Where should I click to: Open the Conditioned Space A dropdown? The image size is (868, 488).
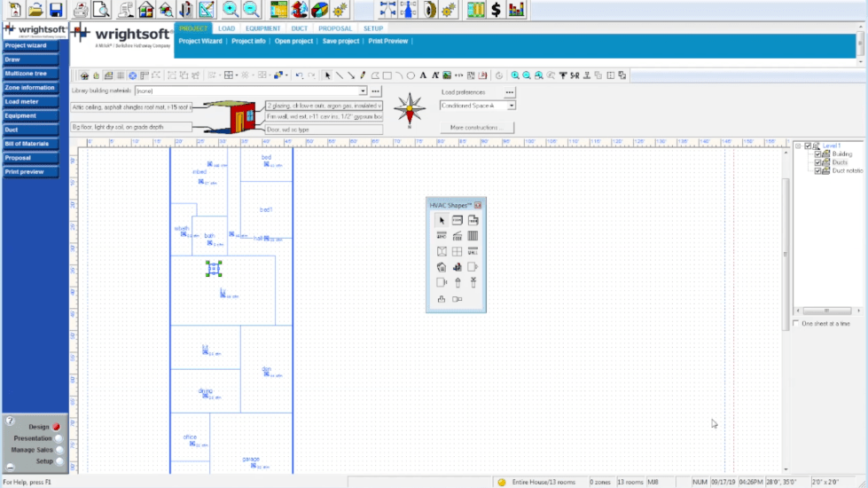pos(511,106)
